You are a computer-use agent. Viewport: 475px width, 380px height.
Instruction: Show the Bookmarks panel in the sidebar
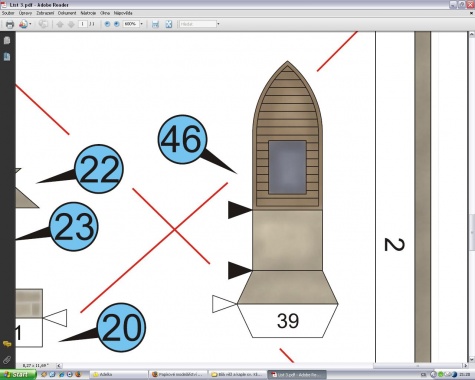pos(7,57)
